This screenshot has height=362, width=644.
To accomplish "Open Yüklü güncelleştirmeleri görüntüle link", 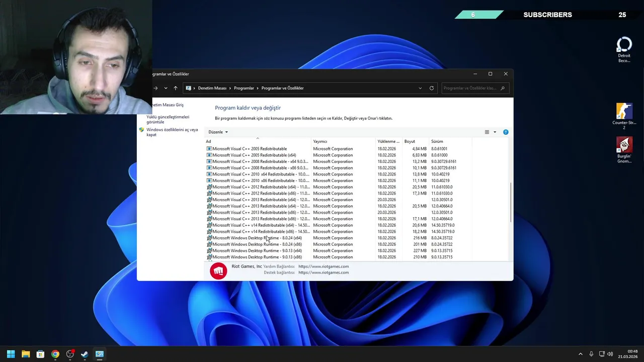I will [x=168, y=119].
